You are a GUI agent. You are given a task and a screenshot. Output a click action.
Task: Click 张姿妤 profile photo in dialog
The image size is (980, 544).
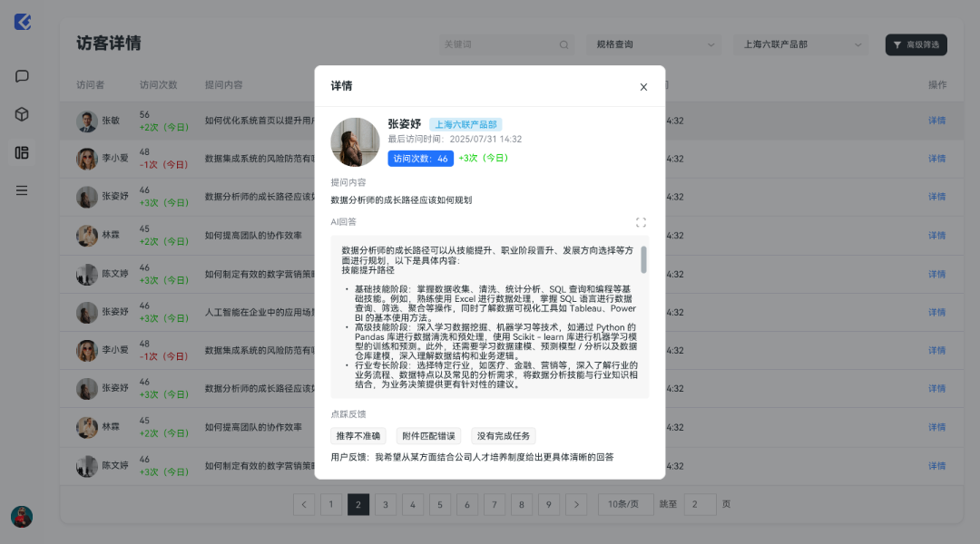point(355,142)
